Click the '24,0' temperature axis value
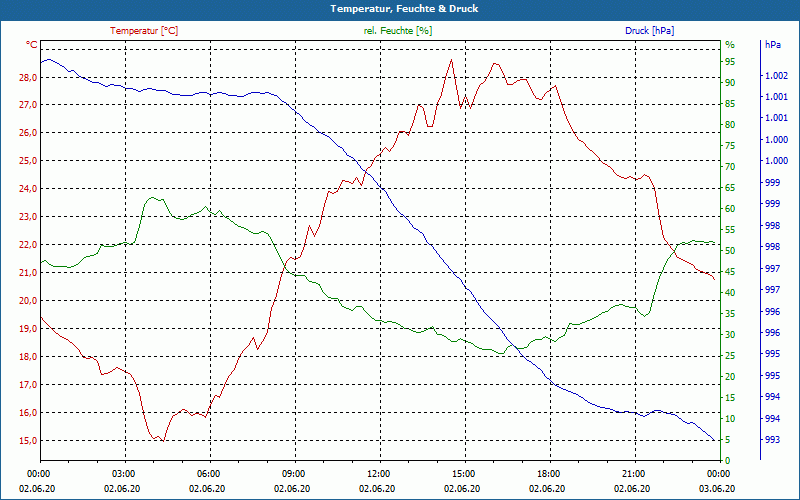The width and height of the screenshot is (800, 500). coord(28,189)
